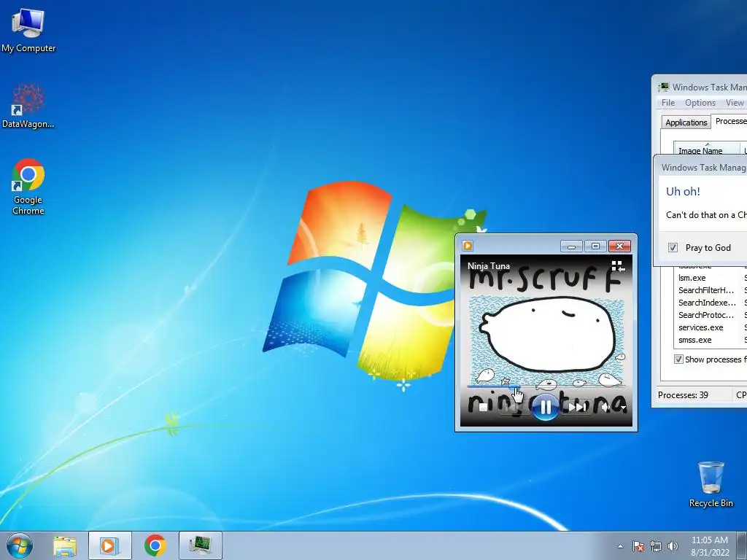Select SearchIndexe... process row
747x560 pixels.
711,303
